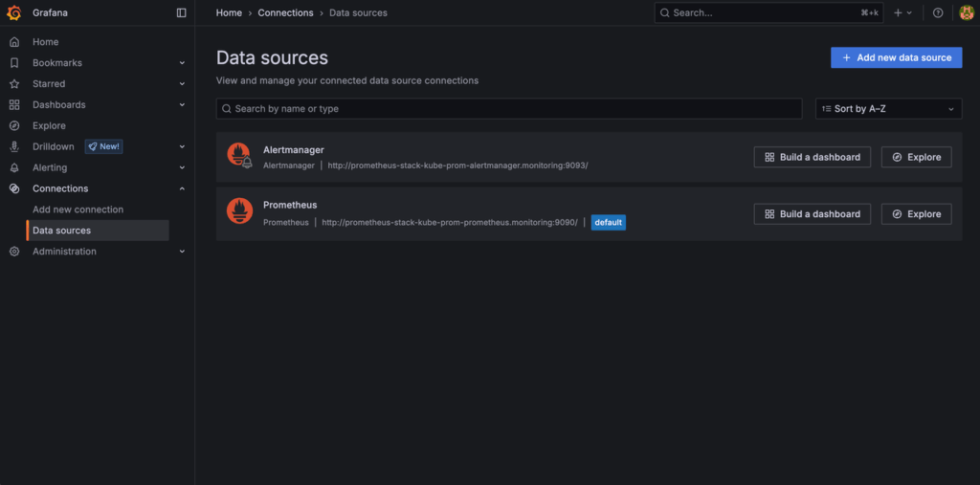Open Dashboards in the sidebar
The image size is (980, 485).
pyautogui.click(x=58, y=105)
